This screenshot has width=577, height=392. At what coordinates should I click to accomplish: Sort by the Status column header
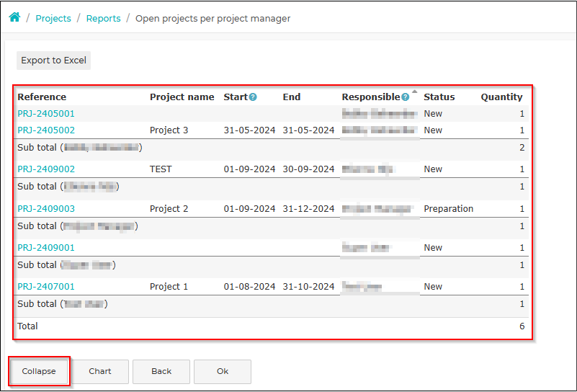pos(439,97)
